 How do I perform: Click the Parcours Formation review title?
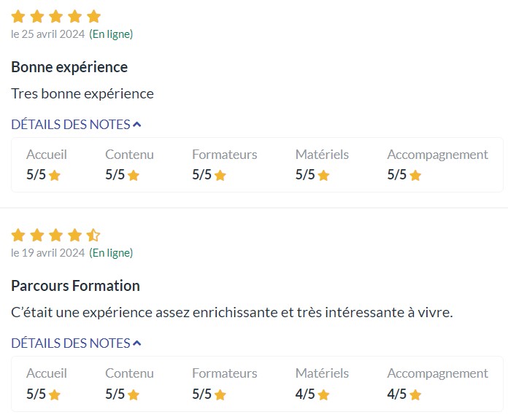point(75,286)
